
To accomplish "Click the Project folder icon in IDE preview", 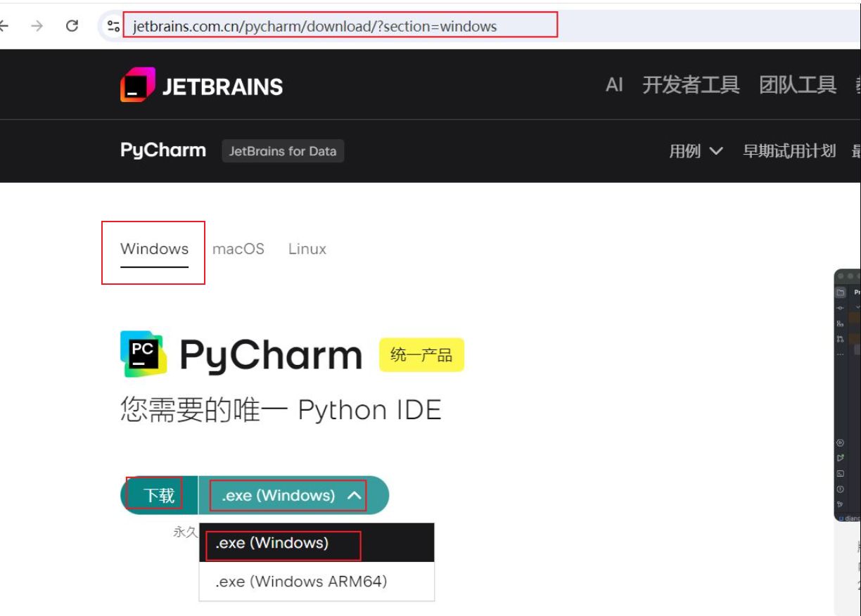I will point(840,292).
